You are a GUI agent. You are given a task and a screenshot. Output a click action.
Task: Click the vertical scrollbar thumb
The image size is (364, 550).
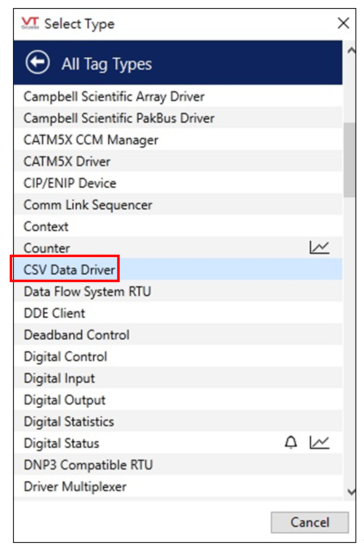coord(349,160)
